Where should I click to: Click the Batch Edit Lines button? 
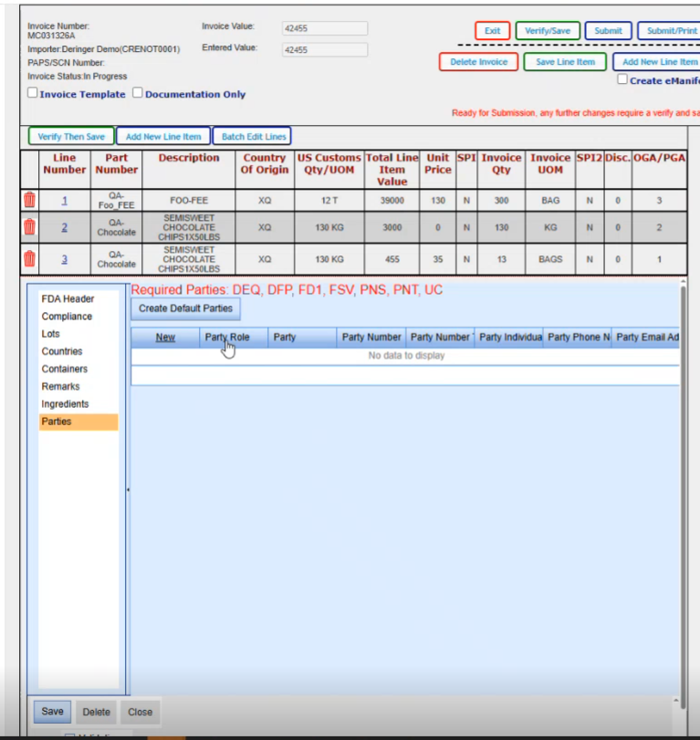[252, 137]
